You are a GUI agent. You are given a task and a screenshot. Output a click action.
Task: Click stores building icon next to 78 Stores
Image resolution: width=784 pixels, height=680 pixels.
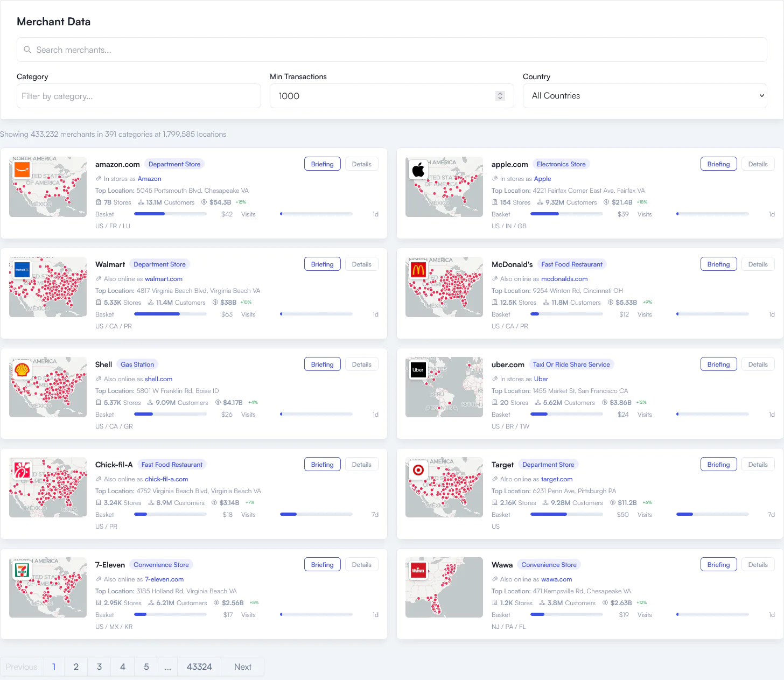point(99,202)
